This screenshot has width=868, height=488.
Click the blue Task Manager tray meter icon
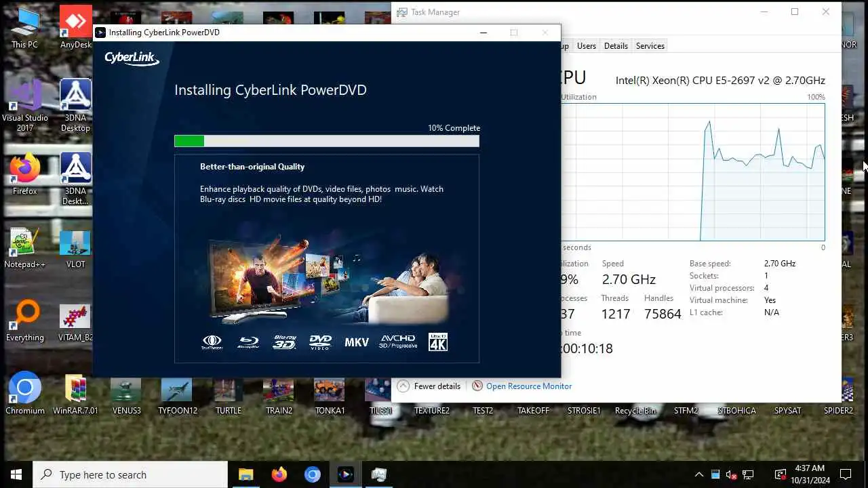tap(715, 474)
